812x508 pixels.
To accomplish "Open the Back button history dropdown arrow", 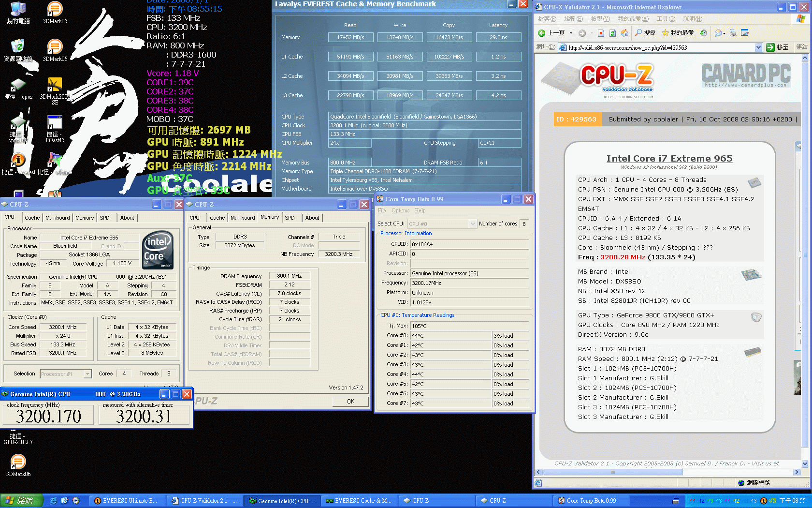I will pyautogui.click(x=571, y=33).
